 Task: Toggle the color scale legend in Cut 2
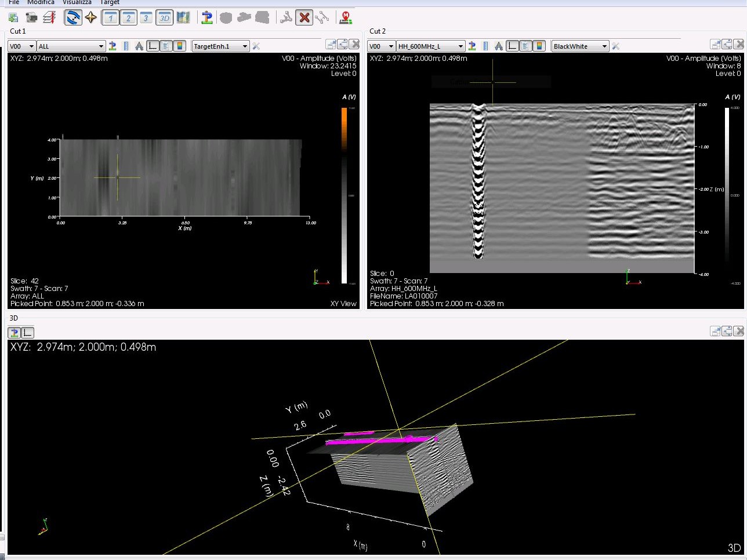click(x=539, y=46)
